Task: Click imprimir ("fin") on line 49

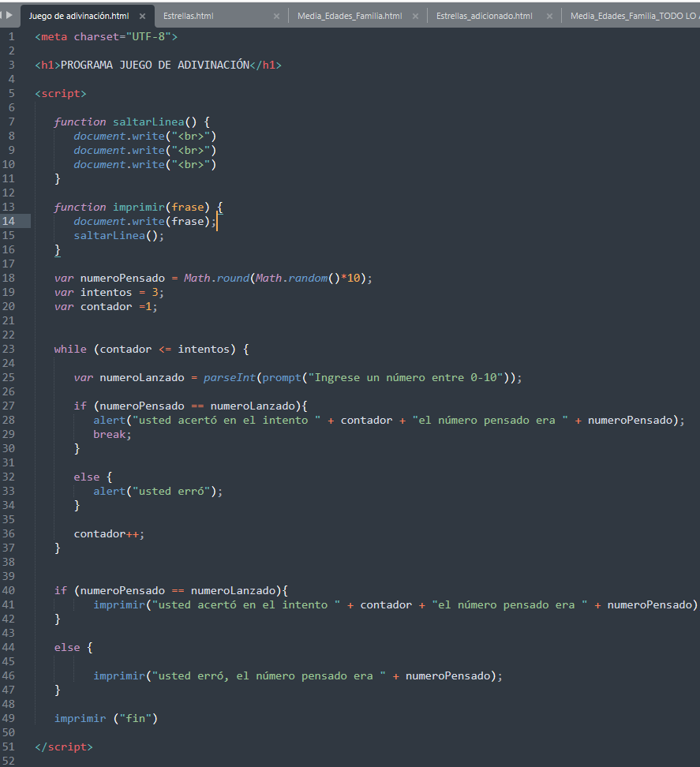Action: click(107, 718)
